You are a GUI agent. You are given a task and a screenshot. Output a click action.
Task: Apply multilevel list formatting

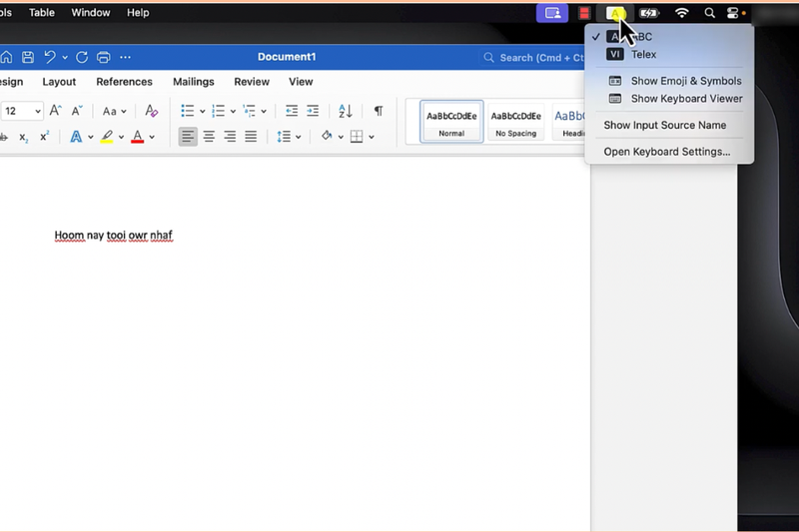[x=249, y=111]
